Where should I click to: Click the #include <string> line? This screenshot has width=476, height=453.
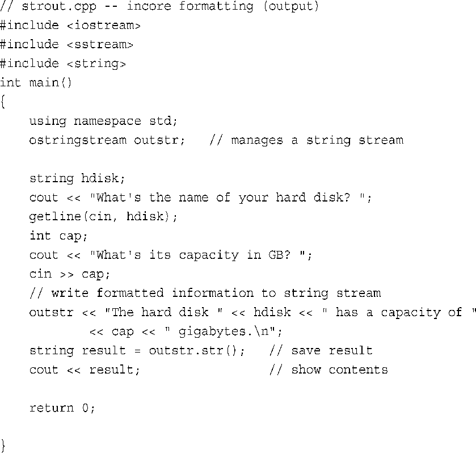click(x=63, y=64)
